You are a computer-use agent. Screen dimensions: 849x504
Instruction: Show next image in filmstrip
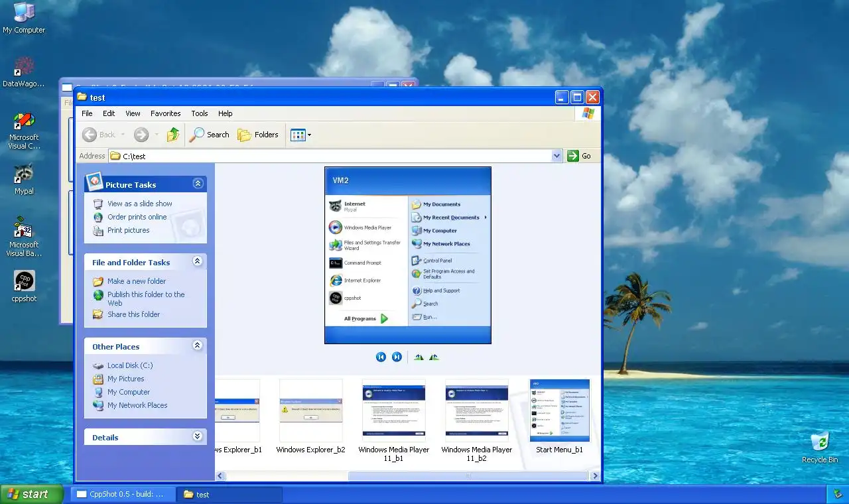397,357
